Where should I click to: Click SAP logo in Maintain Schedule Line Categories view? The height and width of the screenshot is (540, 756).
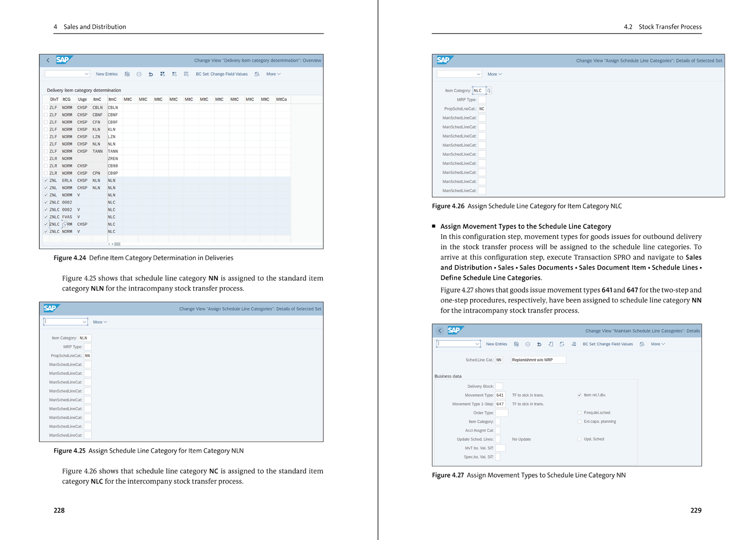455,330
